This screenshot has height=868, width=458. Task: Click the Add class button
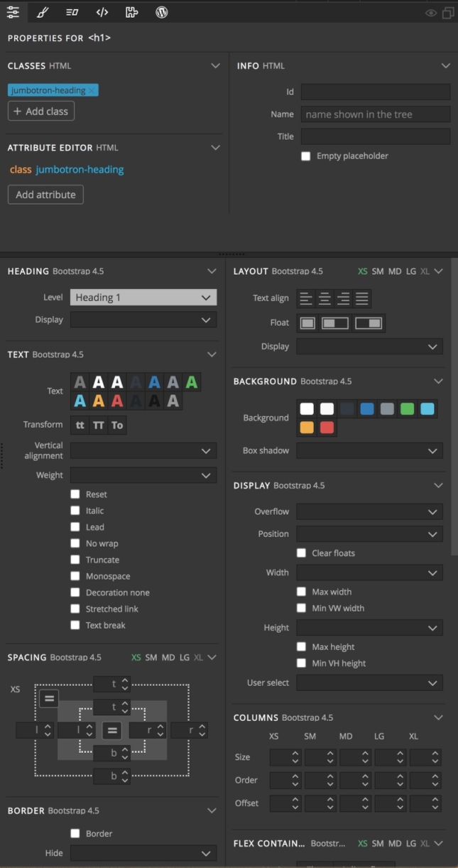point(40,111)
